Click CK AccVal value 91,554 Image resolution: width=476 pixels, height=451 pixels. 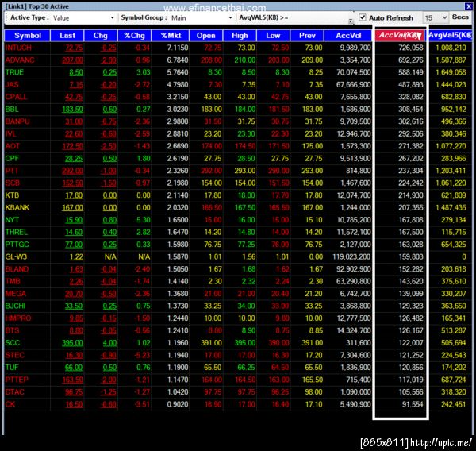pos(413,404)
